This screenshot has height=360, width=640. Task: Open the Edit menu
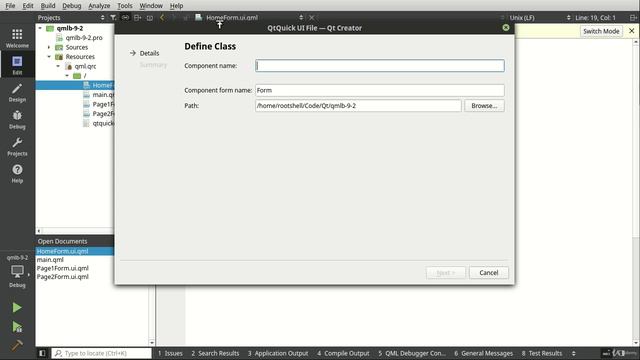[28, 6]
